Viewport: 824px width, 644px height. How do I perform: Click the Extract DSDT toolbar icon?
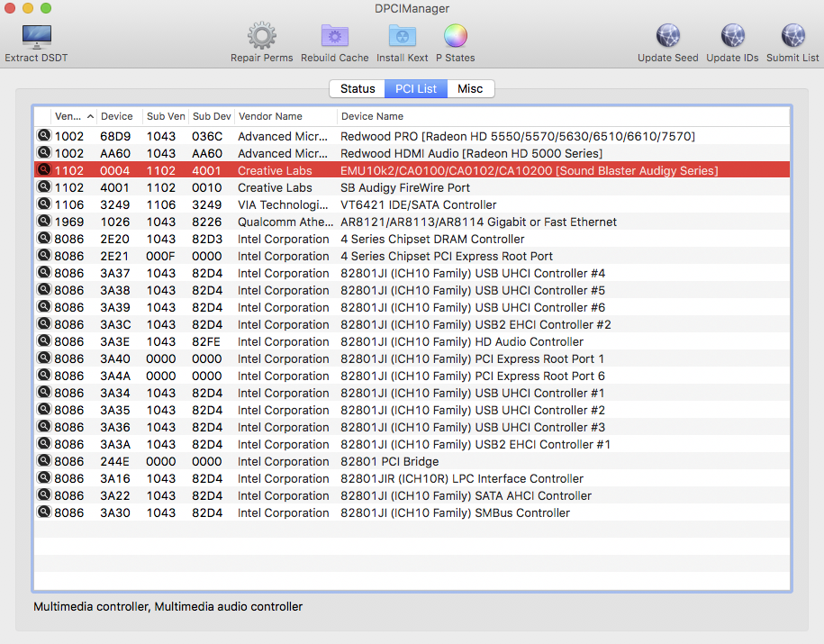pyautogui.click(x=36, y=37)
